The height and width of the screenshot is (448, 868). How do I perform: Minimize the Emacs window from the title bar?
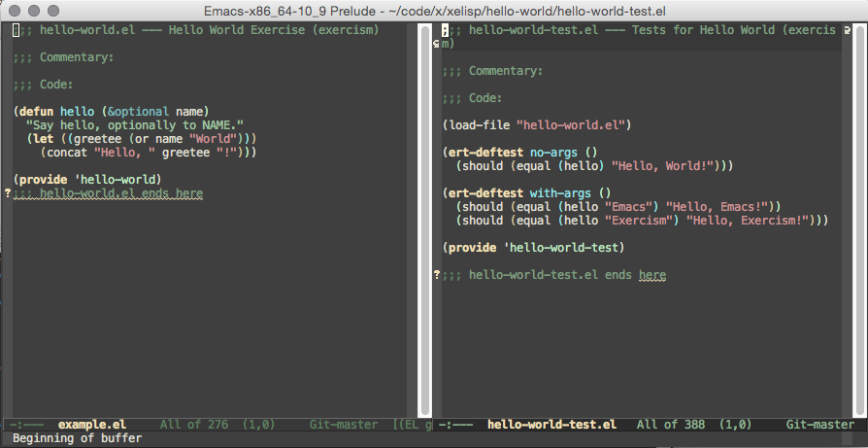pyautogui.click(x=34, y=11)
